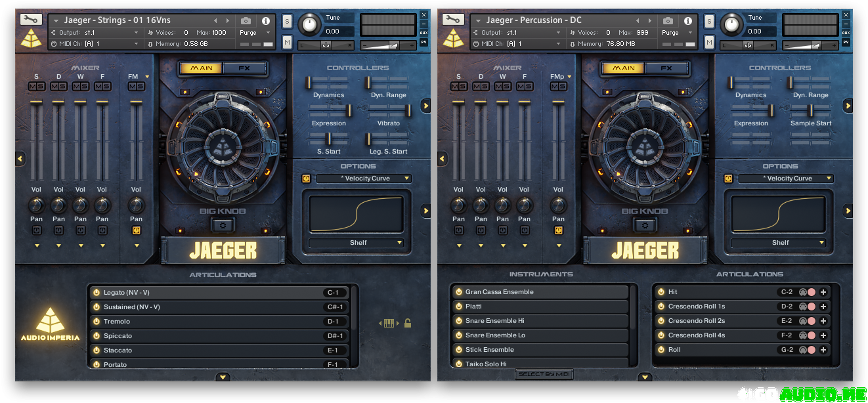The height and width of the screenshot is (403, 868).
Task: Click the Select By MIDI button
Action: point(543,374)
